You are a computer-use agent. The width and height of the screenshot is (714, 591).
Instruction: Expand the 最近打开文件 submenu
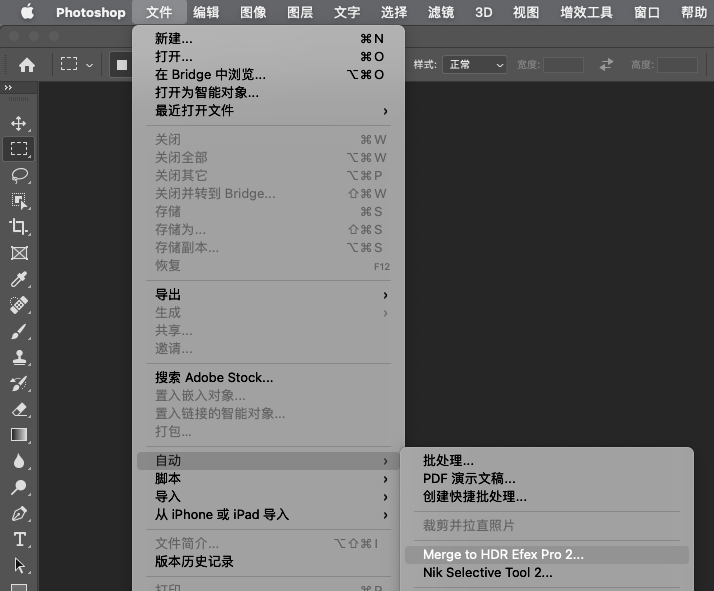click(268, 111)
